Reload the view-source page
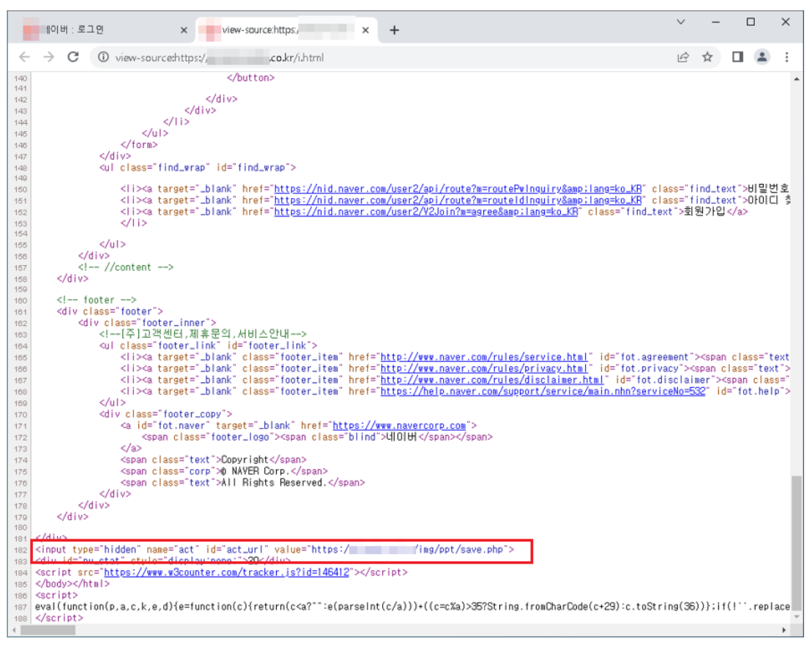 click(73, 57)
